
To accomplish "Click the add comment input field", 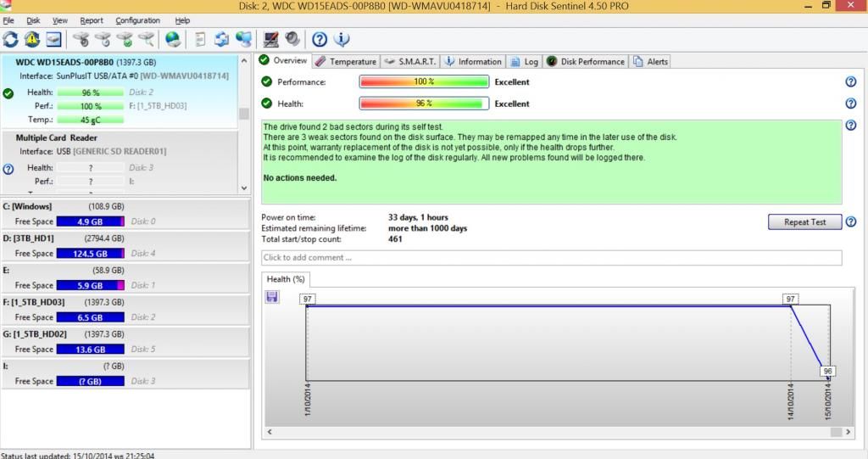I will [x=551, y=257].
